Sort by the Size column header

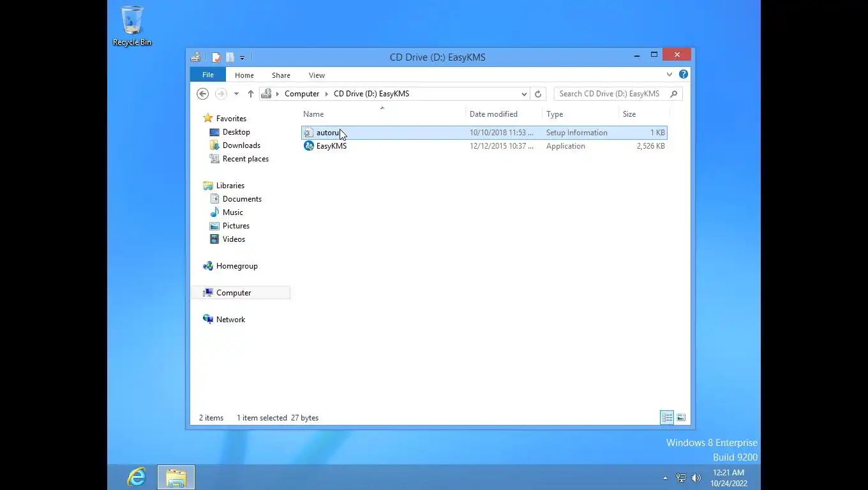[x=629, y=114]
